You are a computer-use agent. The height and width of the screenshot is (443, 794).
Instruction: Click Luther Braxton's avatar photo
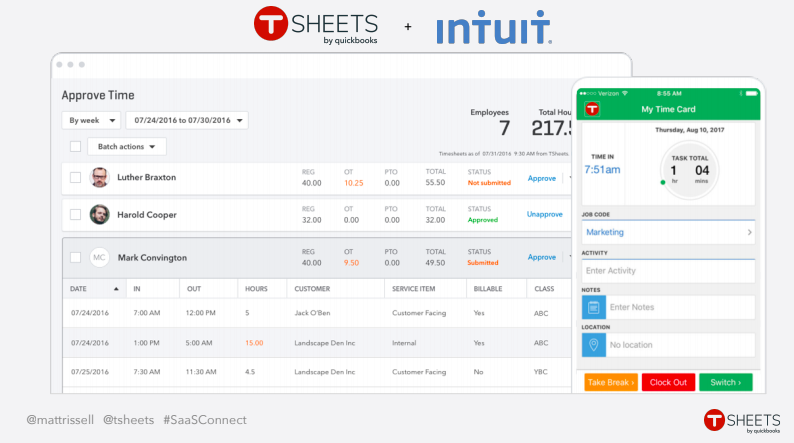[x=99, y=177]
